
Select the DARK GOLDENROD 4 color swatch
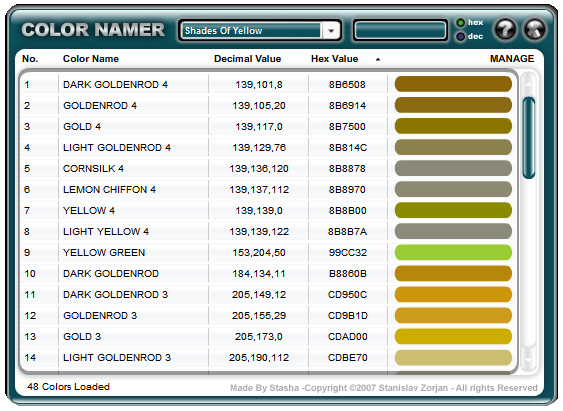click(x=453, y=84)
